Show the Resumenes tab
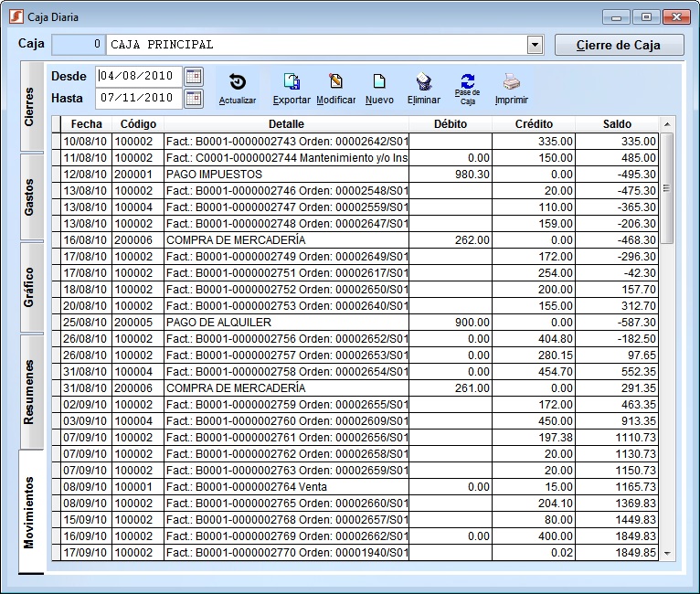Screen dimensions: 700x594 click(x=30, y=392)
